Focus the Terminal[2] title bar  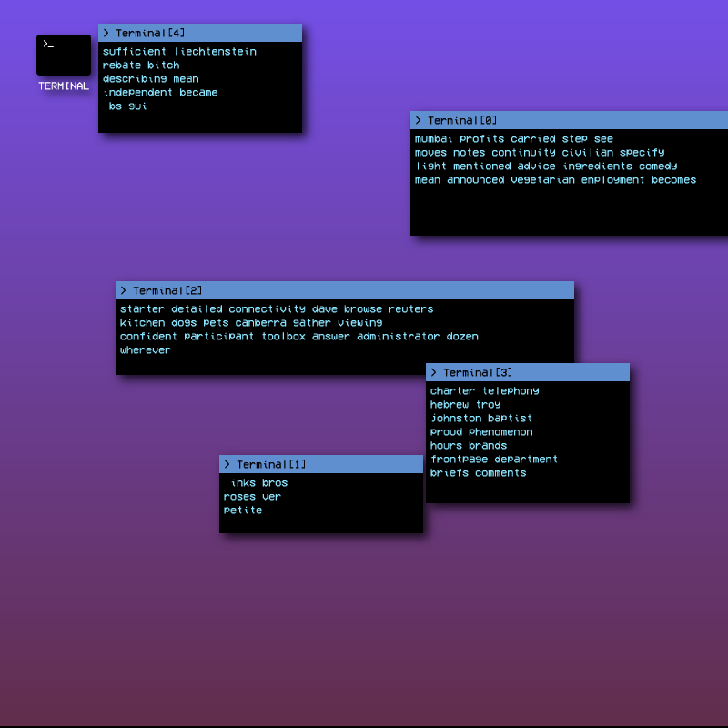[x=345, y=290]
